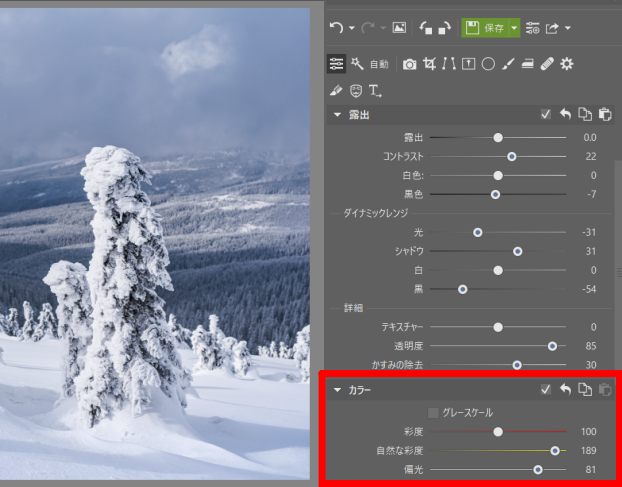
Task: Click the コントラスト value 22
Action: (x=591, y=157)
